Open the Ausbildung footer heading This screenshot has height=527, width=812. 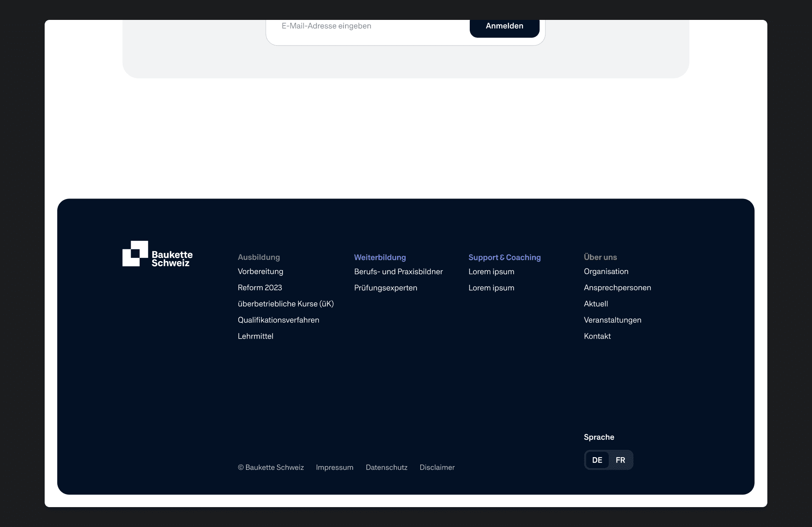pos(259,257)
